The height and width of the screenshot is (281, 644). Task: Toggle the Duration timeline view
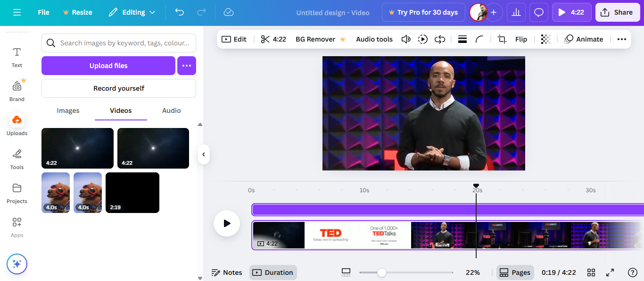pyautogui.click(x=273, y=272)
